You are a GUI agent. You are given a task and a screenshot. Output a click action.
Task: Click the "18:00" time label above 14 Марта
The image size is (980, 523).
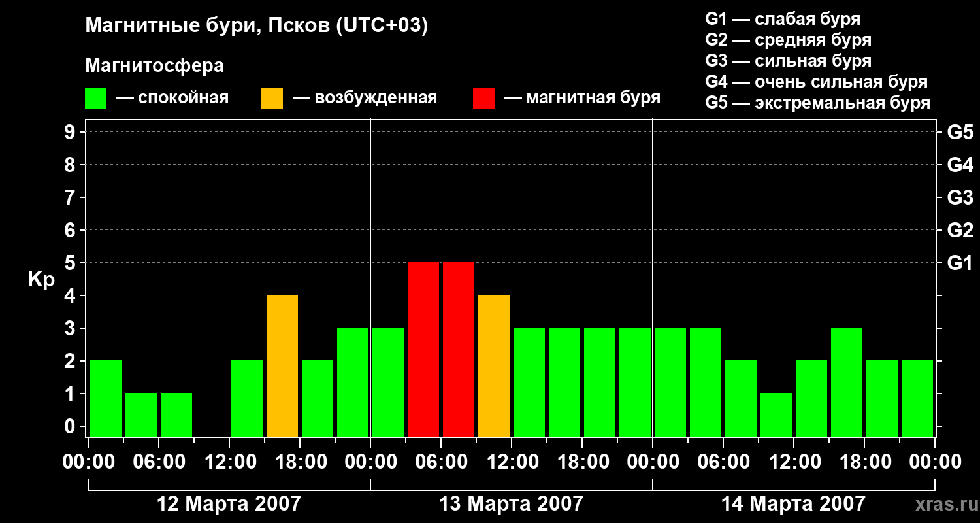(864, 462)
